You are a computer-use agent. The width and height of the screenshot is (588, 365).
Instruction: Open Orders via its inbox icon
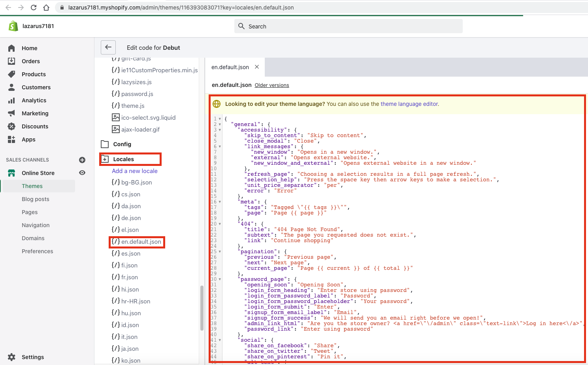pos(11,61)
